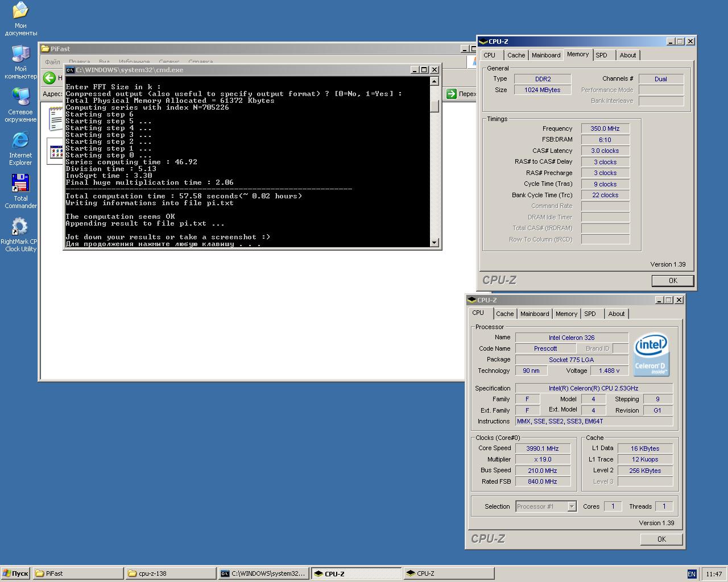Image resolution: width=728 pixels, height=582 pixels.
Task: Click the cmd.exe vertical scrollbar thumb
Action: coord(435,106)
